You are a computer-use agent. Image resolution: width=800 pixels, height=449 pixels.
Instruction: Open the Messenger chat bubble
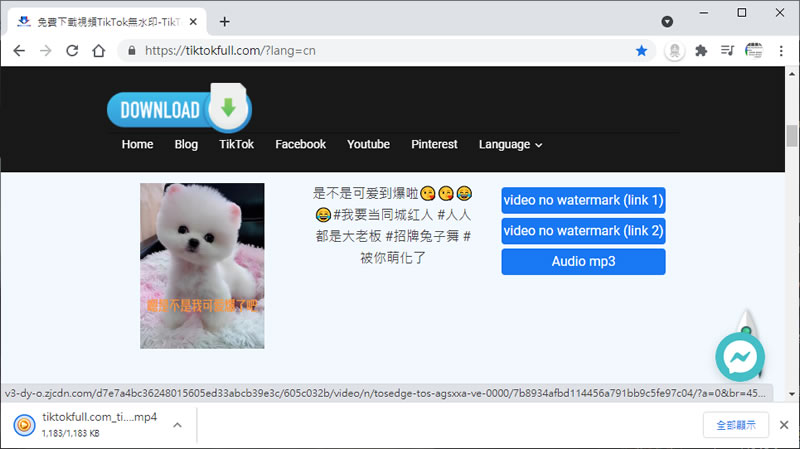pos(740,357)
